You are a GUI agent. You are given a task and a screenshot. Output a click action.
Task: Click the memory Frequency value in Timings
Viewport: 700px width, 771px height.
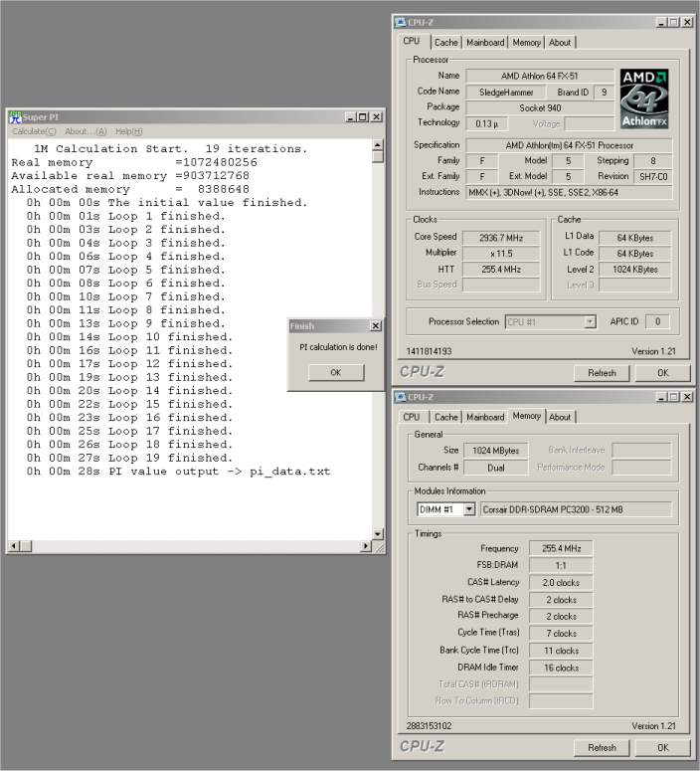(x=561, y=548)
